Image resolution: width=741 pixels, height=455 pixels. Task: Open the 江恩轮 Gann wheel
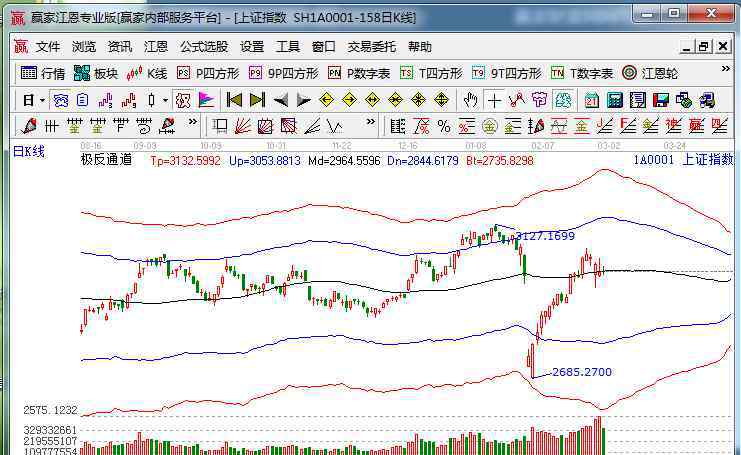[650, 73]
